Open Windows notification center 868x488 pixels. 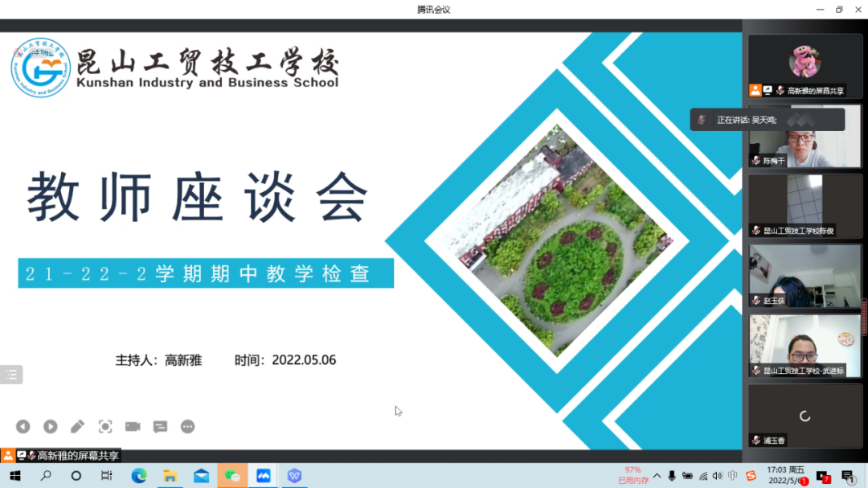[848, 477]
